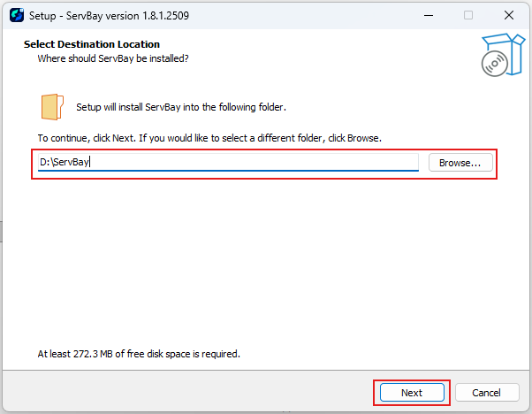Click the blank white header area
The image size is (532, 414).
coord(336,51)
